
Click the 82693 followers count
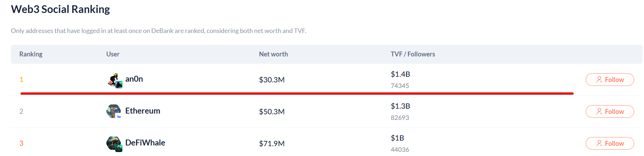[x=400, y=118]
